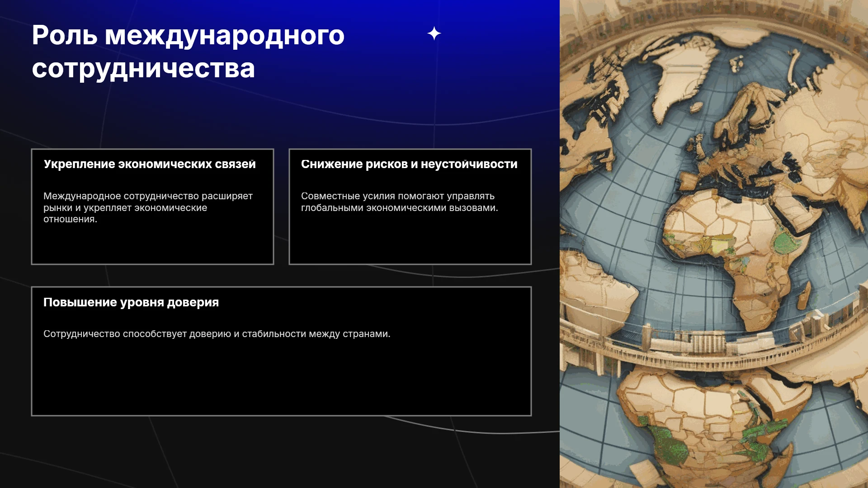The height and width of the screenshot is (488, 868).
Task: Click the heading Снижение рисков и неустойчивости
Action: click(x=409, y=164)
